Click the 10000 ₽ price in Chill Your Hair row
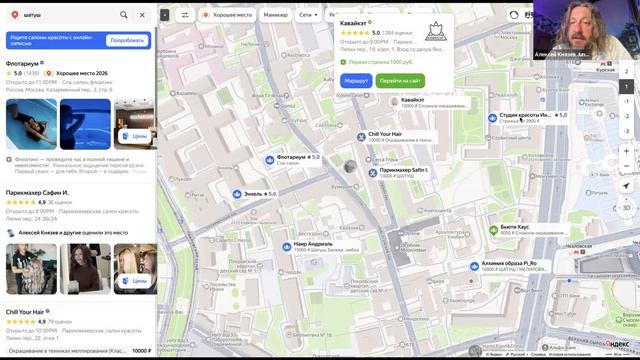 click(142, 351)
